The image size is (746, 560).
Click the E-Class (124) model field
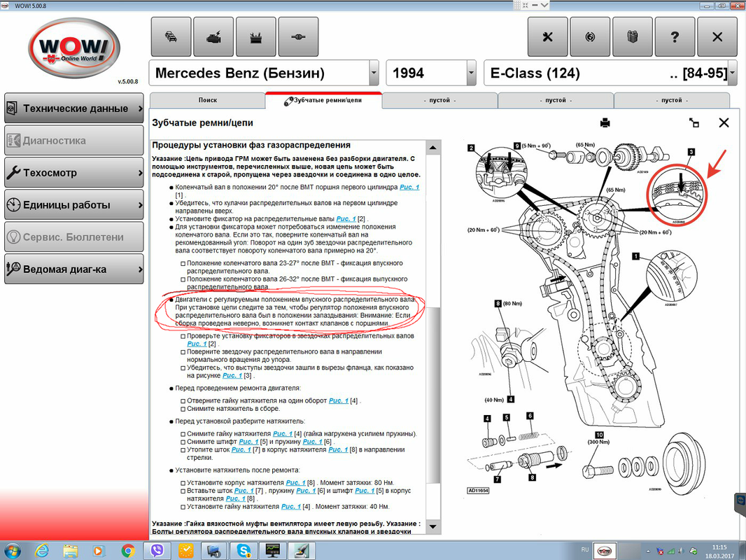pyautogui.click(x=605, y=73)
